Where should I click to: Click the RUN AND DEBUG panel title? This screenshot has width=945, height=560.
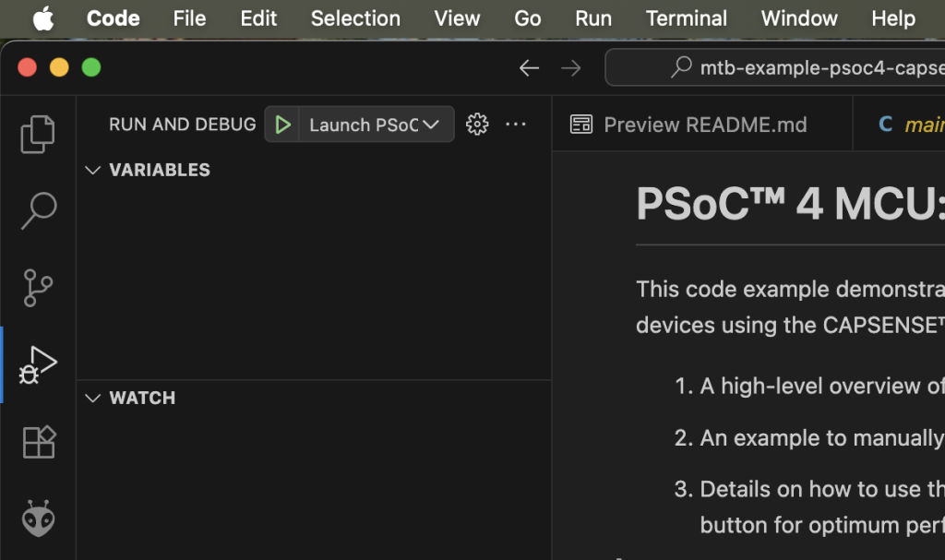[x=183, y=125]
